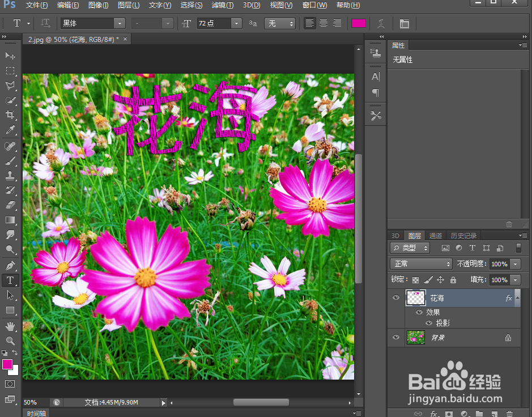
Task: Select the Eraser tool
Action: click(10, 205)
